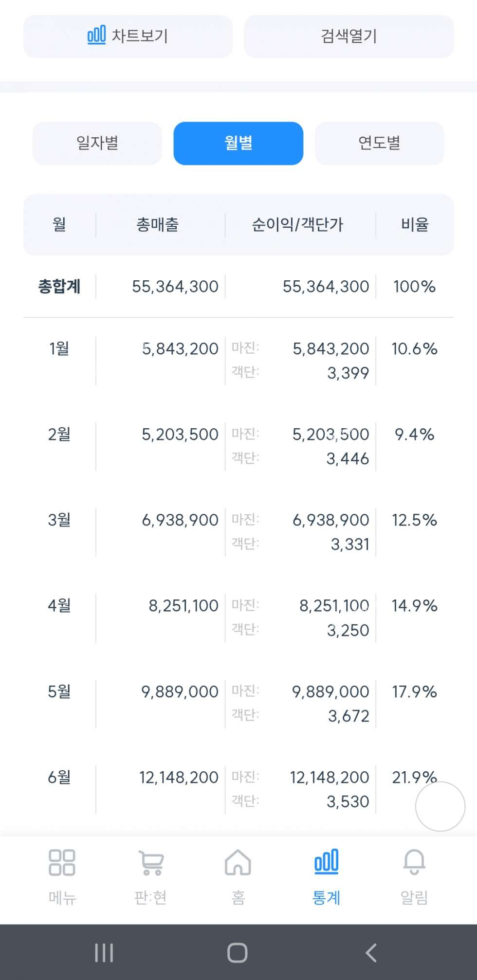Click the 순이익/객단가 column header
Image resolution: width=477 pixels, height=980 pixels.
click(x=297, y=224)
